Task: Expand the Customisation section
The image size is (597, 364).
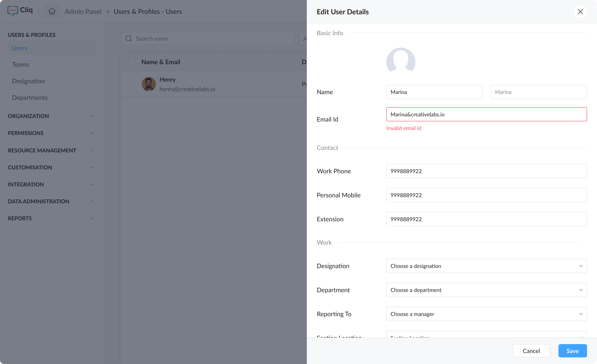Action: click(x=92, y=168)
